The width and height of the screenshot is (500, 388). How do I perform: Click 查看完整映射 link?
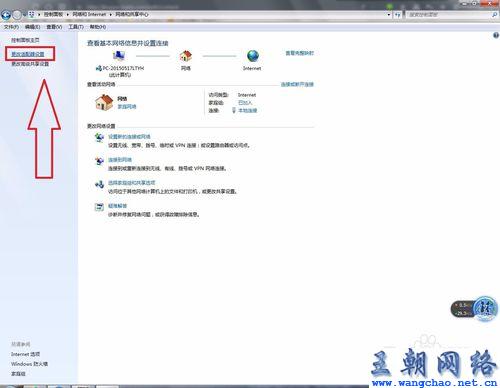[x=299, y=53]
